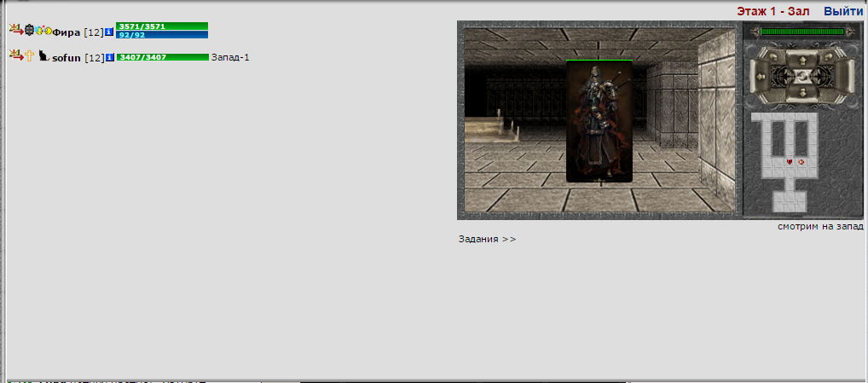Click the center refresh button of navigation pad
The width and height of the screenshot is (868, 383).
[x=802, y=77]
